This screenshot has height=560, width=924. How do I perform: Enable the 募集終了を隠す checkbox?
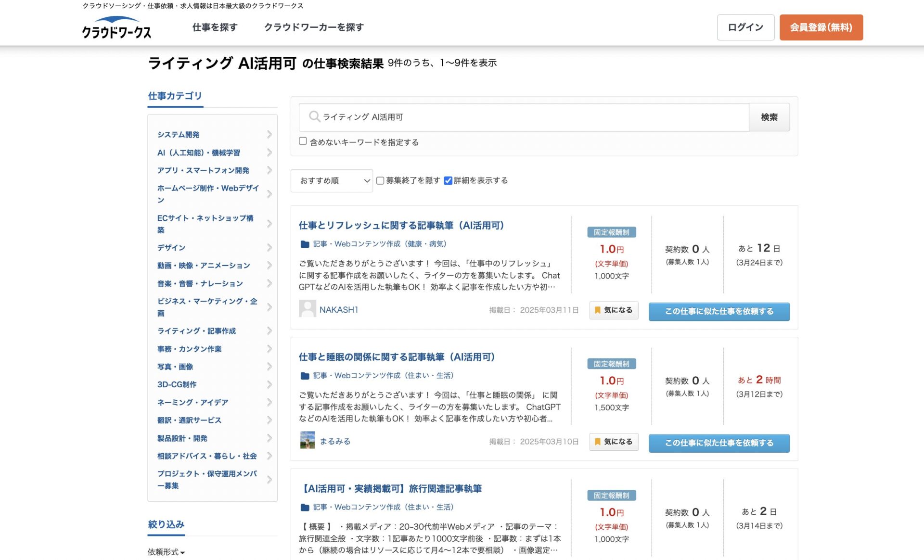(380, 180)
